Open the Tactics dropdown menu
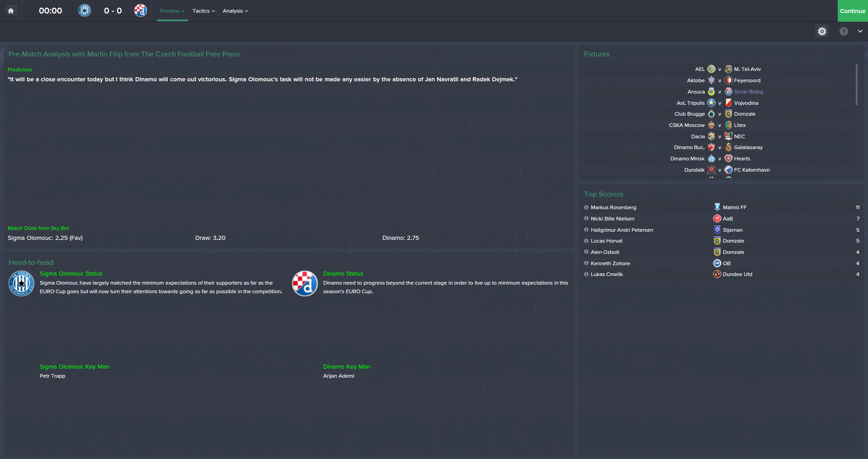Screen dimensions: 868x459 [204, 11]
